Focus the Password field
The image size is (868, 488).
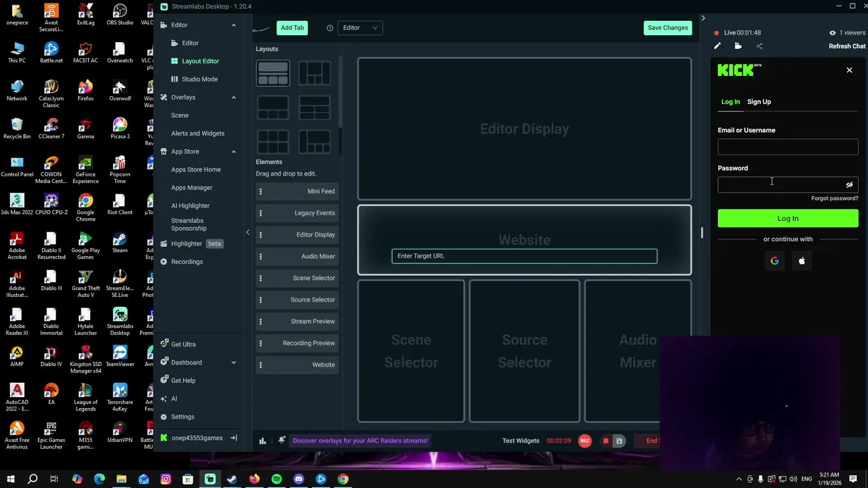tap(788, 185)
